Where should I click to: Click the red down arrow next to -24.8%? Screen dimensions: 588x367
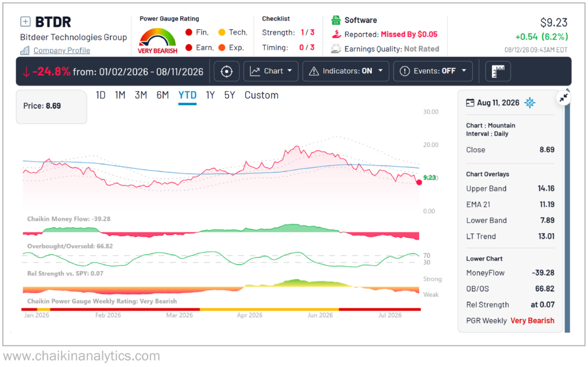pyautogui.click(x=26, y=72)
